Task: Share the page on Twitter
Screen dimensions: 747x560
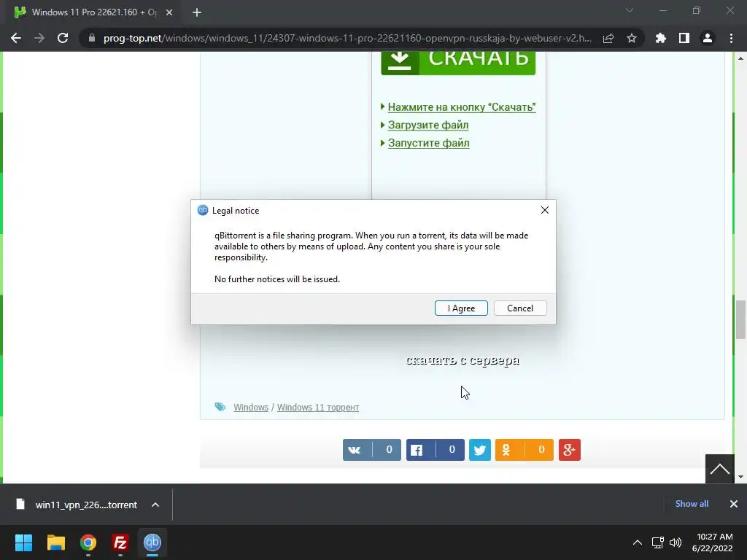Action: coord(480,449)
